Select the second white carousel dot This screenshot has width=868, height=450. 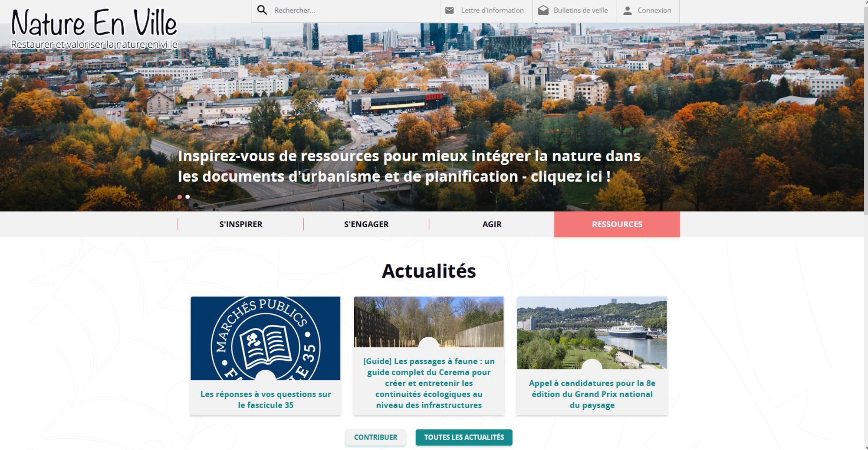[187, 197]
